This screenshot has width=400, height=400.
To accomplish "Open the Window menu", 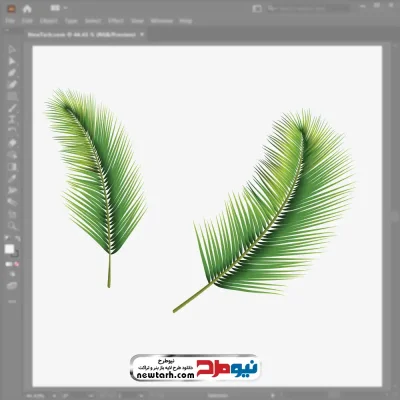I will tap(162, 21).
